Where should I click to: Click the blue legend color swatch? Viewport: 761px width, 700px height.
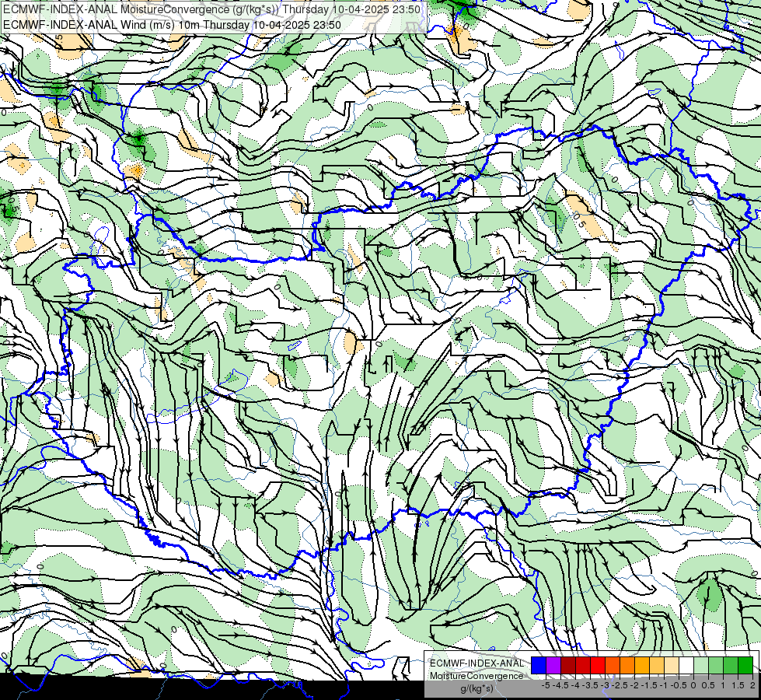(539, 666)
